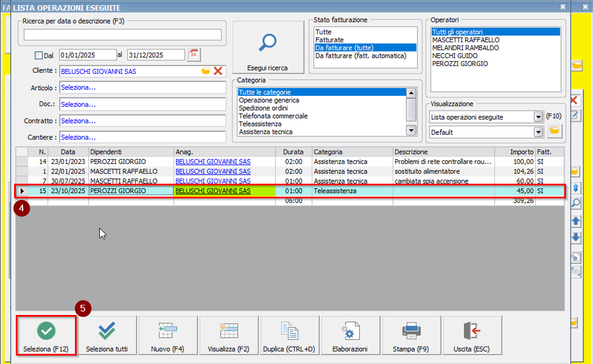593x364 pixels.
Task: Exit the window with Uscita (ESC)
Action: tap(471, 336)
